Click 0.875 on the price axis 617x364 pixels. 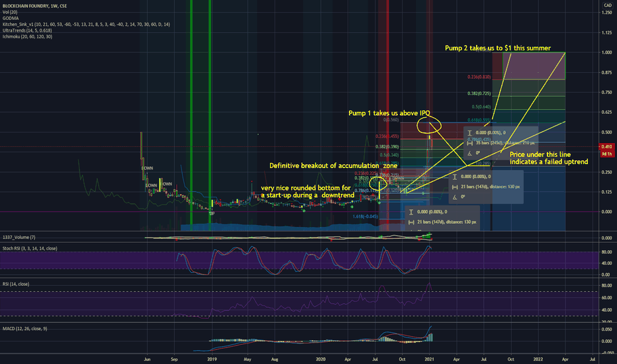coord(606,72)
